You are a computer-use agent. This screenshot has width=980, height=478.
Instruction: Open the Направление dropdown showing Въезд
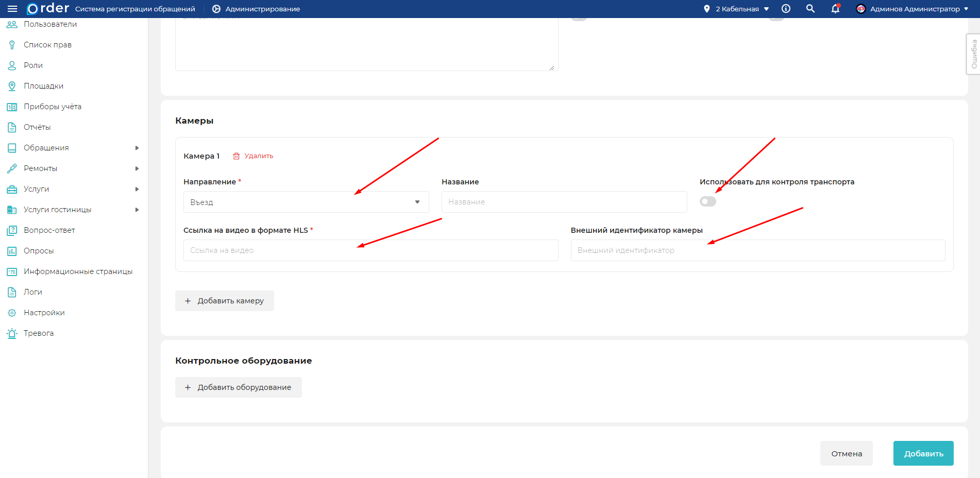coord(306,202)
